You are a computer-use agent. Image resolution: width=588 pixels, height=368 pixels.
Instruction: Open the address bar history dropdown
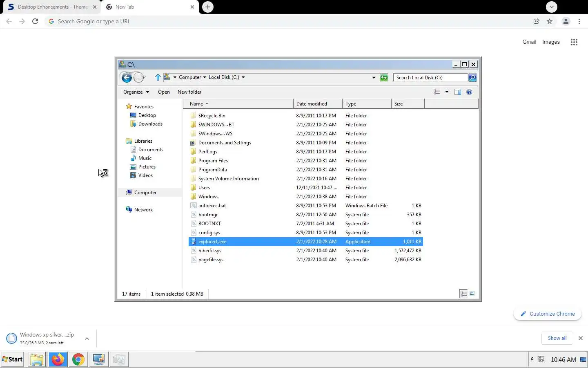point(374,78)
